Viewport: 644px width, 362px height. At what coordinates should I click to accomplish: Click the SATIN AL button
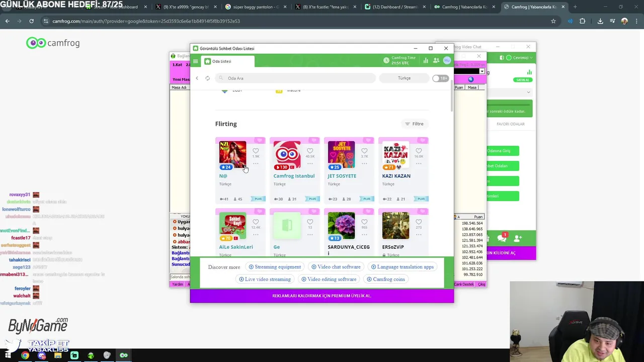(x=523, y=80)
